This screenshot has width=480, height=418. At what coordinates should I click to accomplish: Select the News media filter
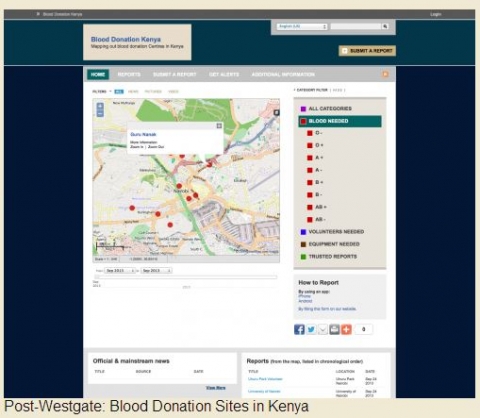pyautogui.click(x=133, y=91)
